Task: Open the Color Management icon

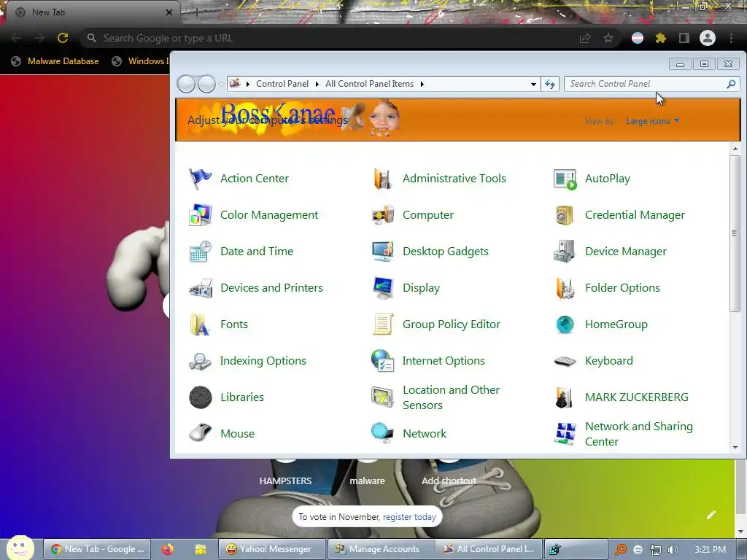Action: [x=200, y=215]
